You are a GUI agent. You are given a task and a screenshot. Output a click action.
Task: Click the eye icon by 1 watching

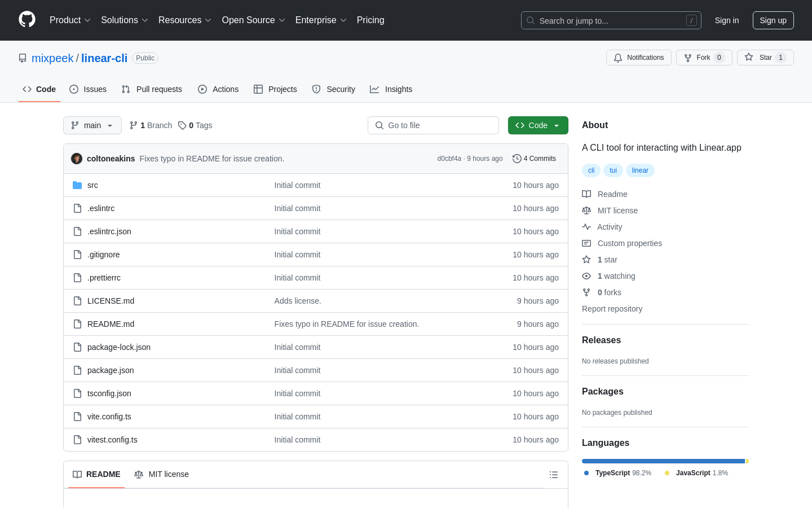(x=586, y=276)
